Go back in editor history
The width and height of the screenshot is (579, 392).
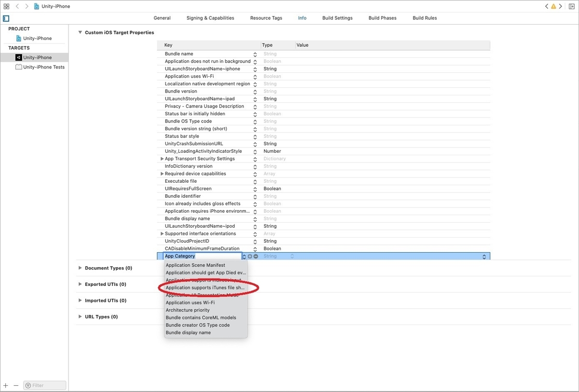(x=17, y=6)
